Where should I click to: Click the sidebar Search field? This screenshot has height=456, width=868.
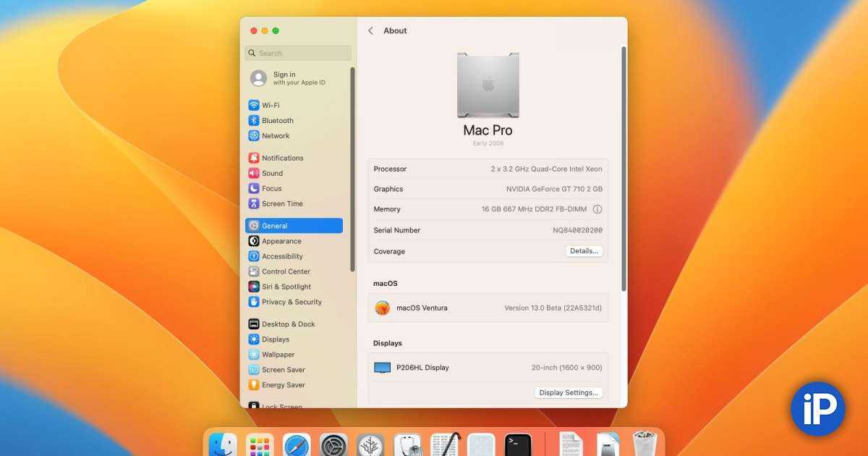coord(298,53)
